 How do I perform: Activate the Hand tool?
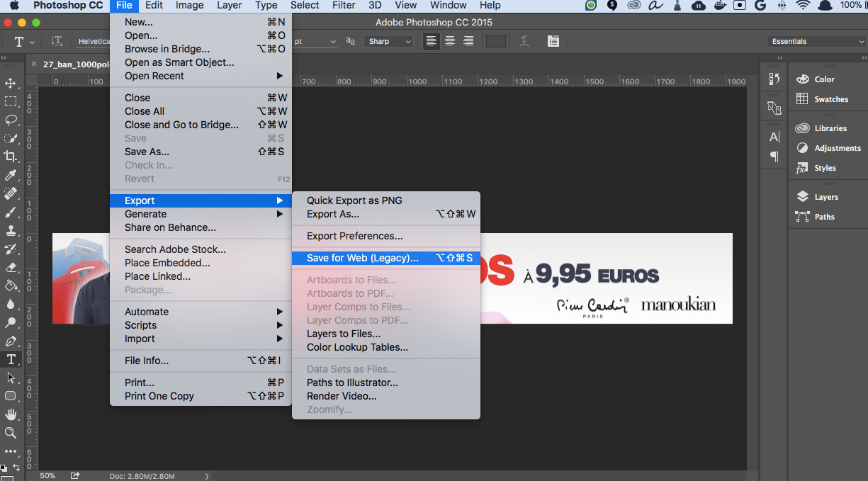click(x=11, y=414)
